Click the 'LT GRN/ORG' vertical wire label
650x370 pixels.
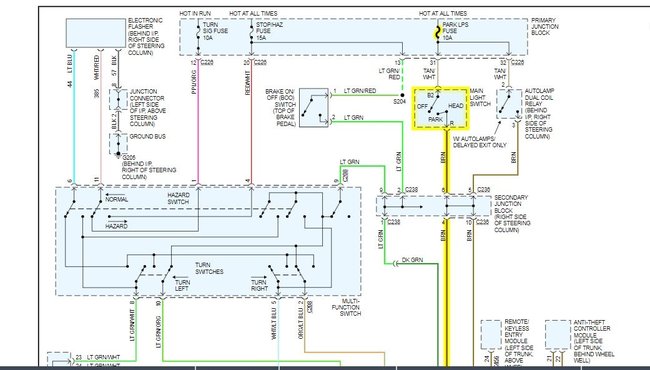158,332
